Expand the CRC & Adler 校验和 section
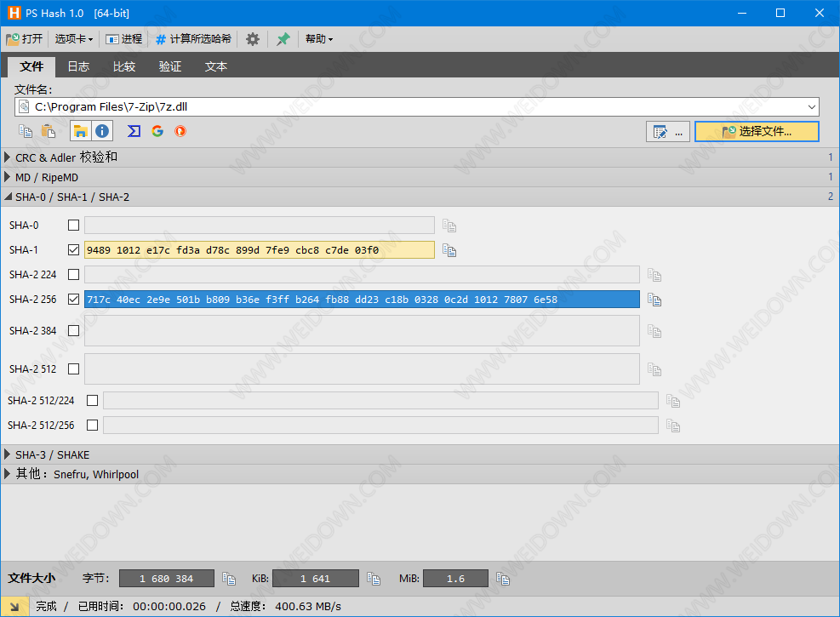Image resolution: width=840 pixels, height=617 pixels. pos(420,157)
